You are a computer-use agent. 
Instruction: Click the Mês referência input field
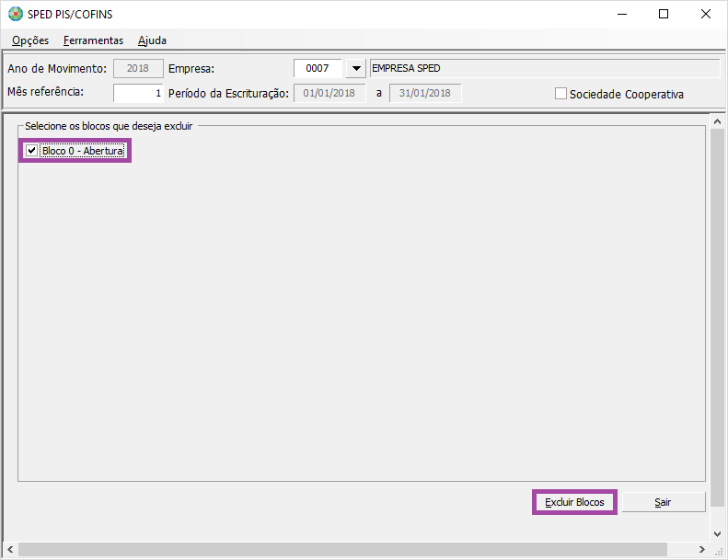tap(138, 93)
